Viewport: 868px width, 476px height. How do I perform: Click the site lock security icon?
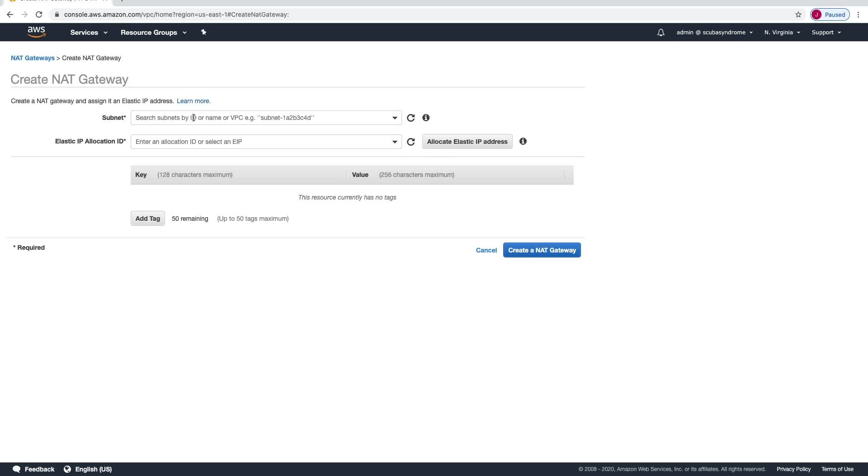pos(57,14)
